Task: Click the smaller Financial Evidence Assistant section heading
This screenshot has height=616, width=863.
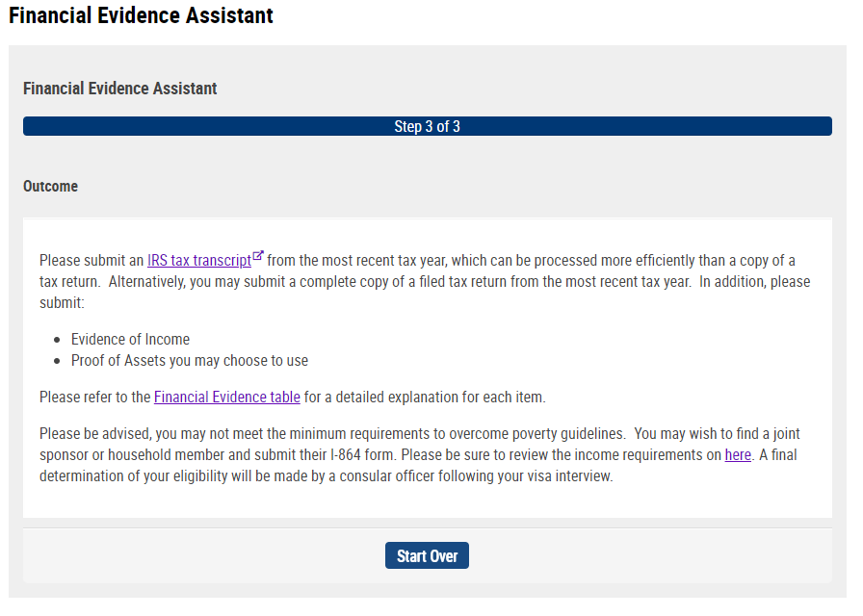Action: point(120,89)
